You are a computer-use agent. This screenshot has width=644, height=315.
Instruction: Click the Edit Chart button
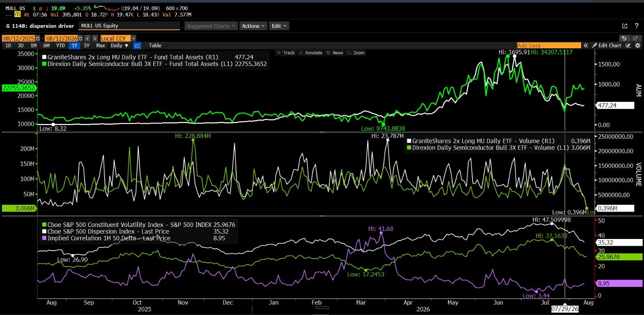tap(607, 45)
